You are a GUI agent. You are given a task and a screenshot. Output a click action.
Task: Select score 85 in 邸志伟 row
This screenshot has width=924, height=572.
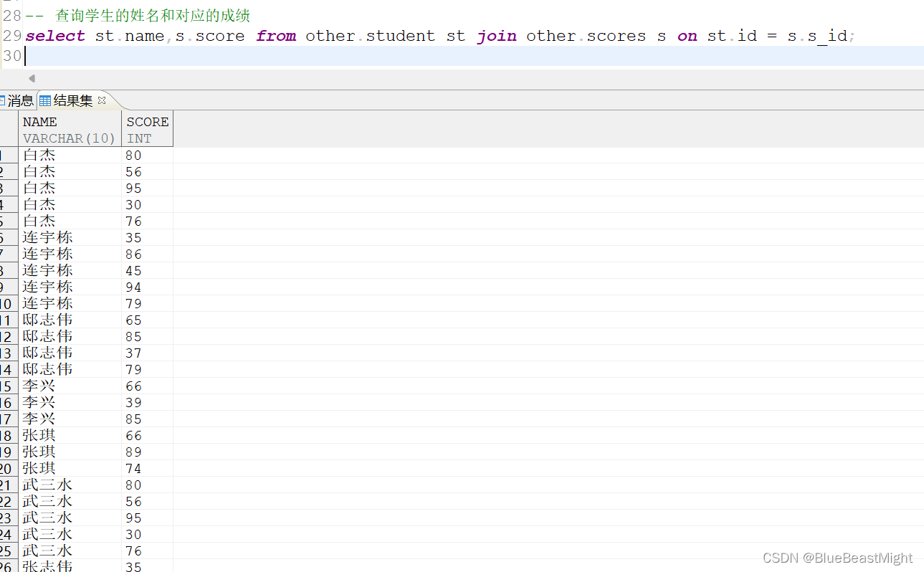tap(147, 336)
